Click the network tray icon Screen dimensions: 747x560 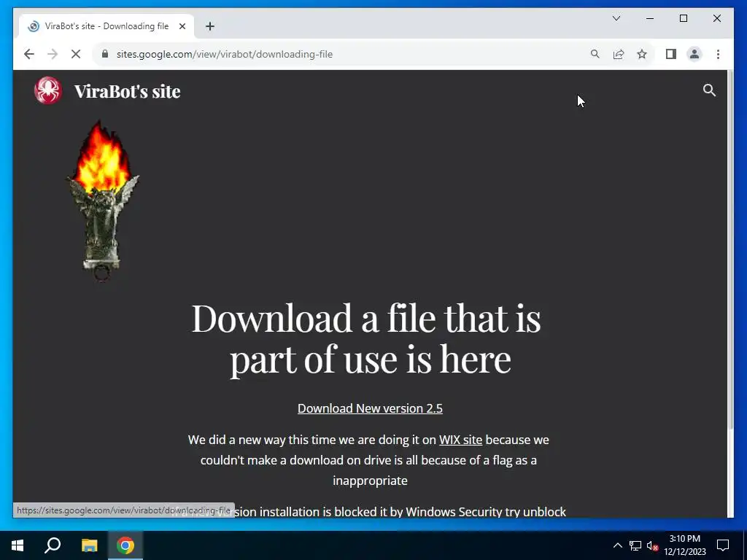point(635,545)
